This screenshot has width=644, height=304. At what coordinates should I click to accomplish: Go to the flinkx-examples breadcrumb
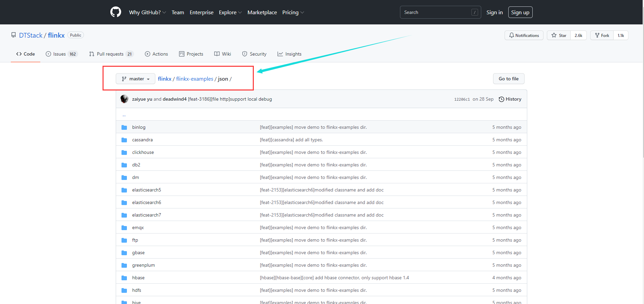coord(195,79)
